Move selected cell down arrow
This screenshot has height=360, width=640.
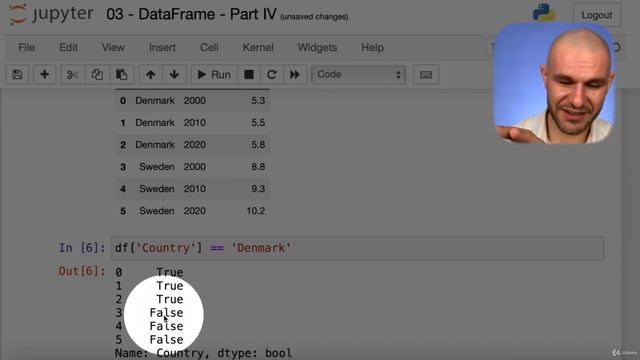click(174, 74)
